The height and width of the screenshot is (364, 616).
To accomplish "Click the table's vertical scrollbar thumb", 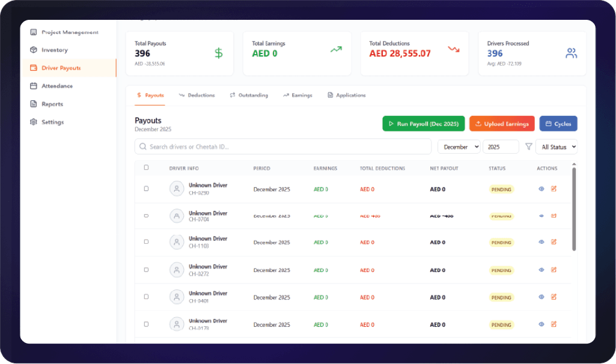I will tap(574, 209).
